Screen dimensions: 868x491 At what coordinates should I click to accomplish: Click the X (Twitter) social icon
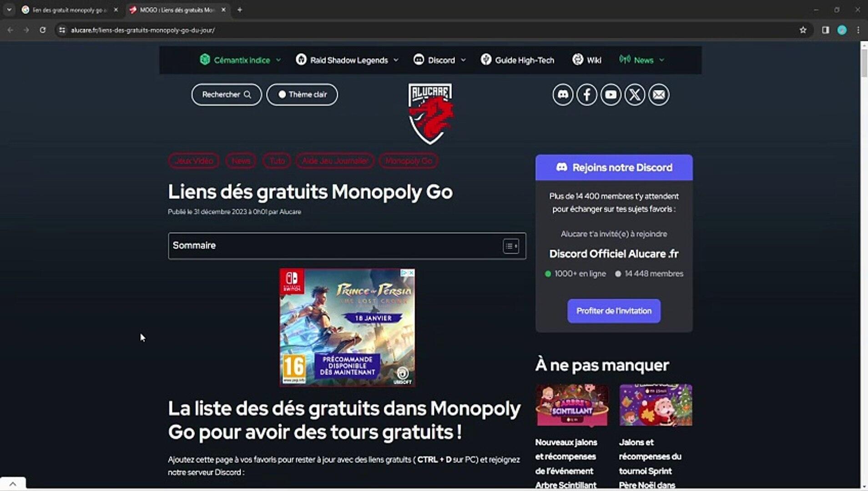pos(635,95)
